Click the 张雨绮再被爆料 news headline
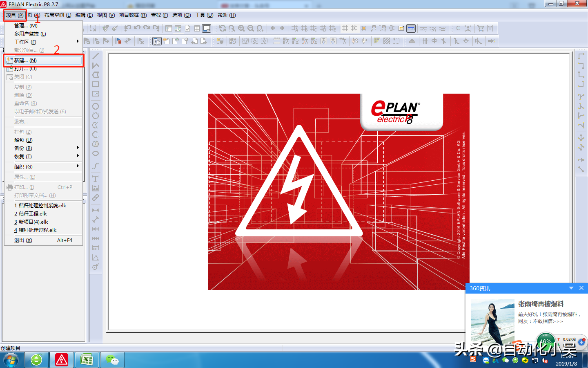The width and height of the screenshot is (588, 368). point(541,304)
